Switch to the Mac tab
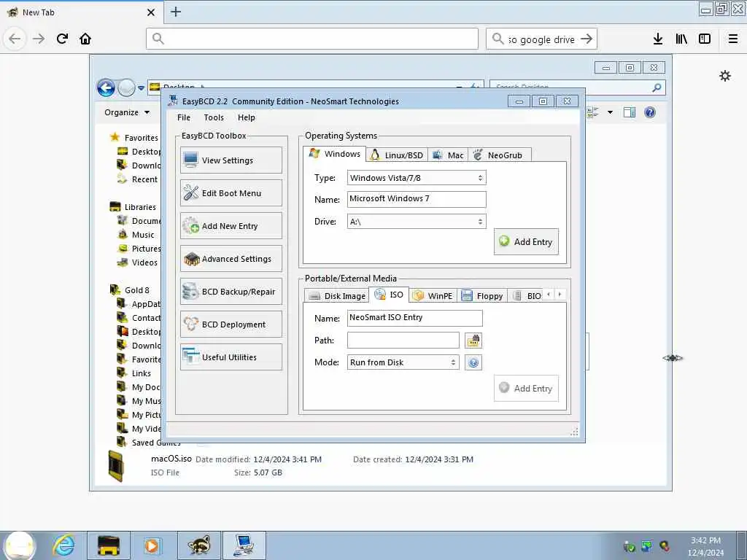This screenshot has height=560, width=747. tap(449, 155)
